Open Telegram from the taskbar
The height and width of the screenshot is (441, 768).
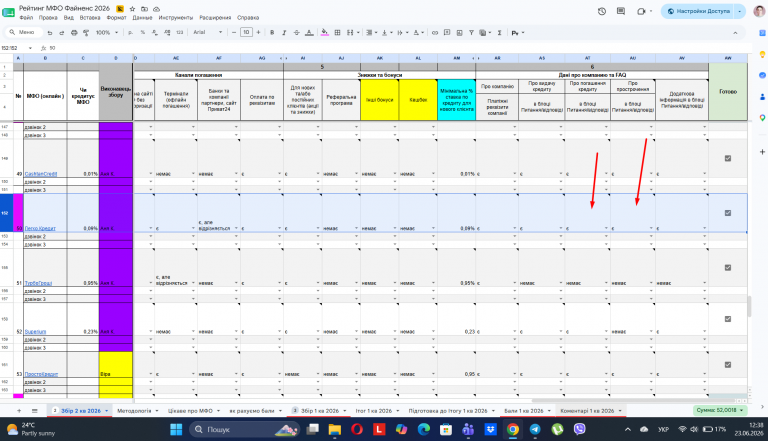534,430
